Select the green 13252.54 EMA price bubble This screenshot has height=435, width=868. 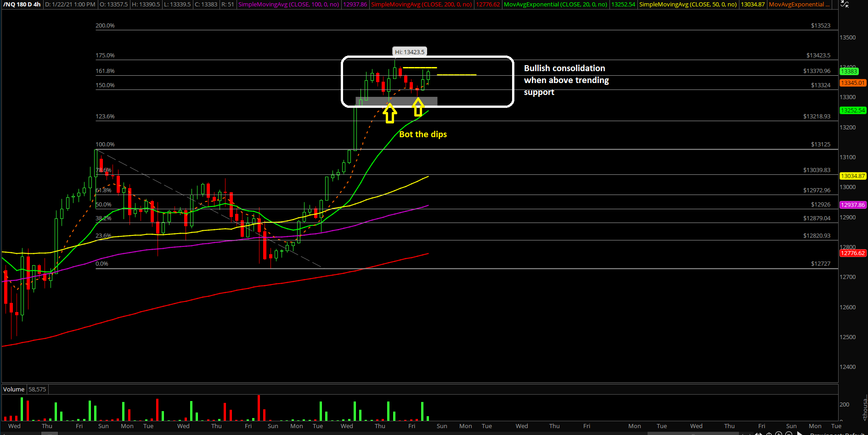852,110
